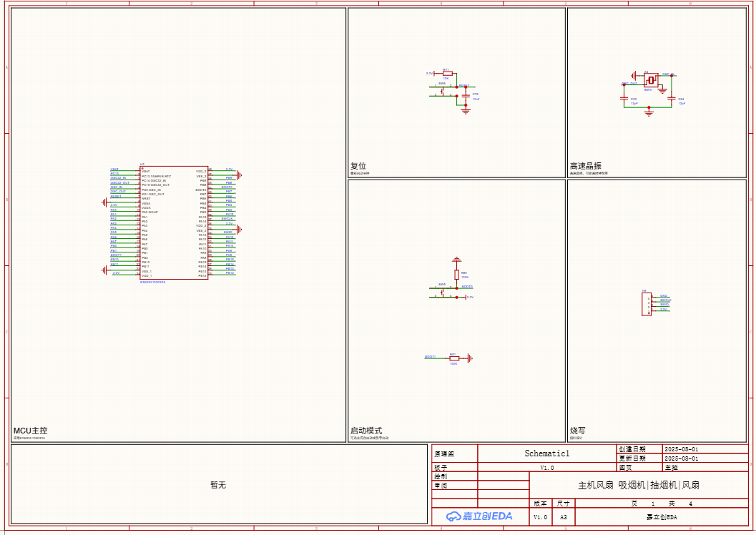Click the ground symbol at MCU VSS_3 pin
The width and height of the screenshot is (756, 535).
tap(239, 175)
